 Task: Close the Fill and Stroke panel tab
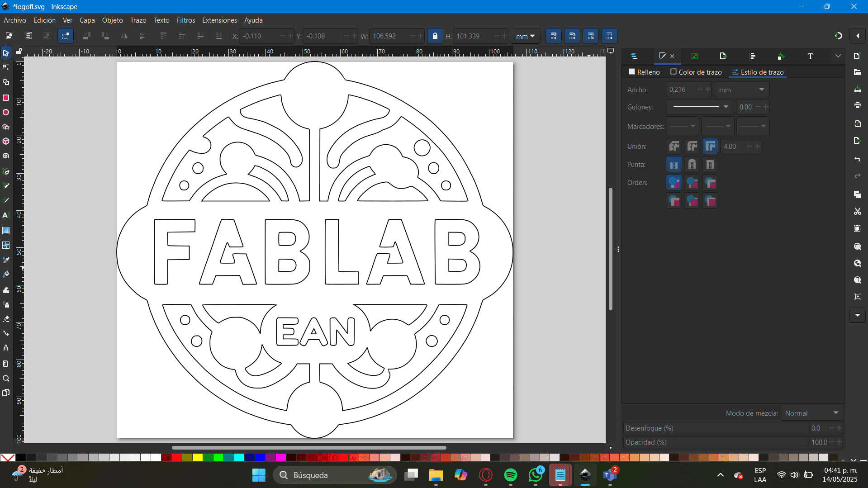click(672, 56)
